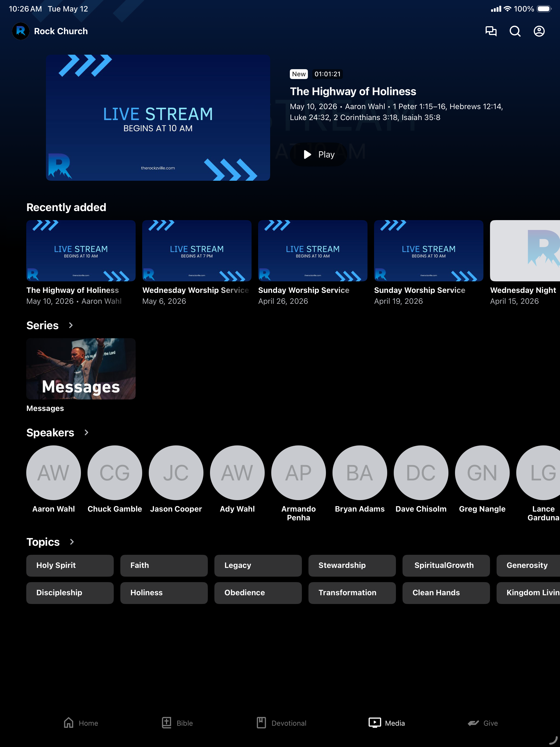Choose the Discipleship topic

click(x=70, y=593)
